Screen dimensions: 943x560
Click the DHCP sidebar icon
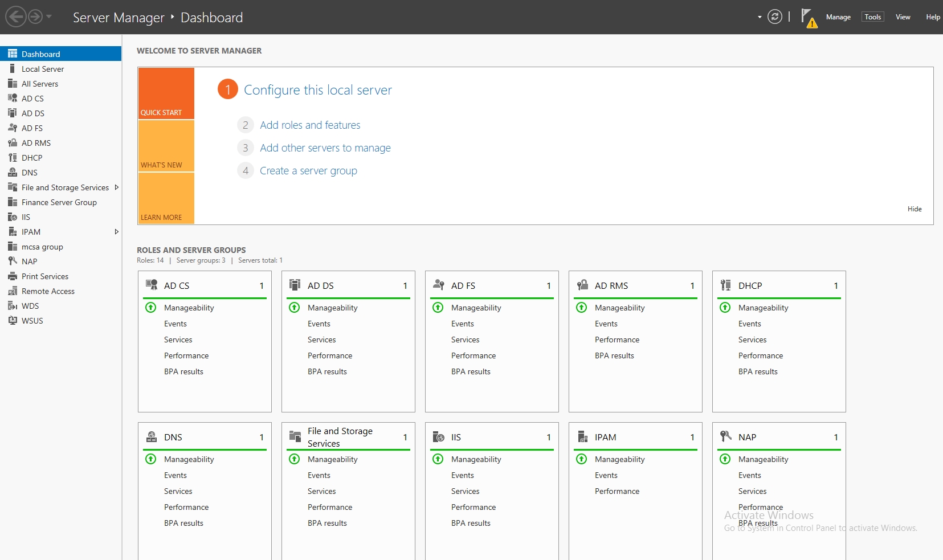[12, 157]
